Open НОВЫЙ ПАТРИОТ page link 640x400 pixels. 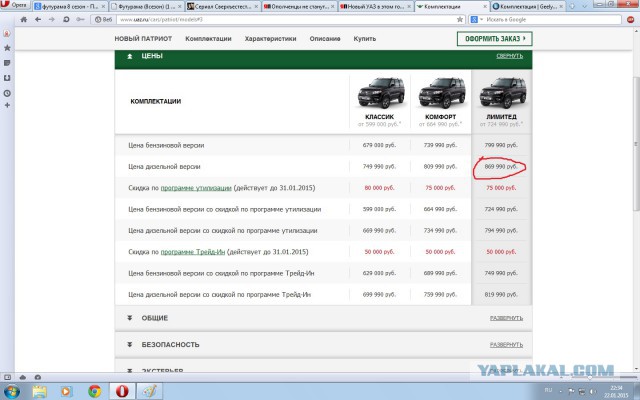(143, 39)
